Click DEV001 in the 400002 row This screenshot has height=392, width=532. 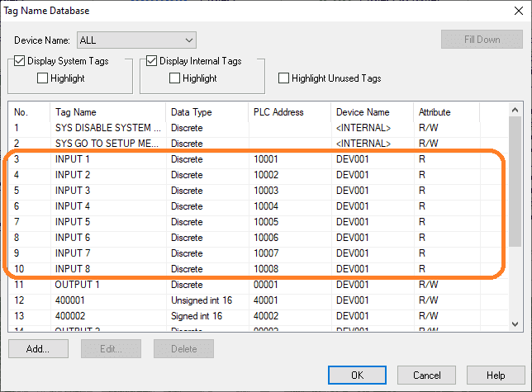pos(352,316)
